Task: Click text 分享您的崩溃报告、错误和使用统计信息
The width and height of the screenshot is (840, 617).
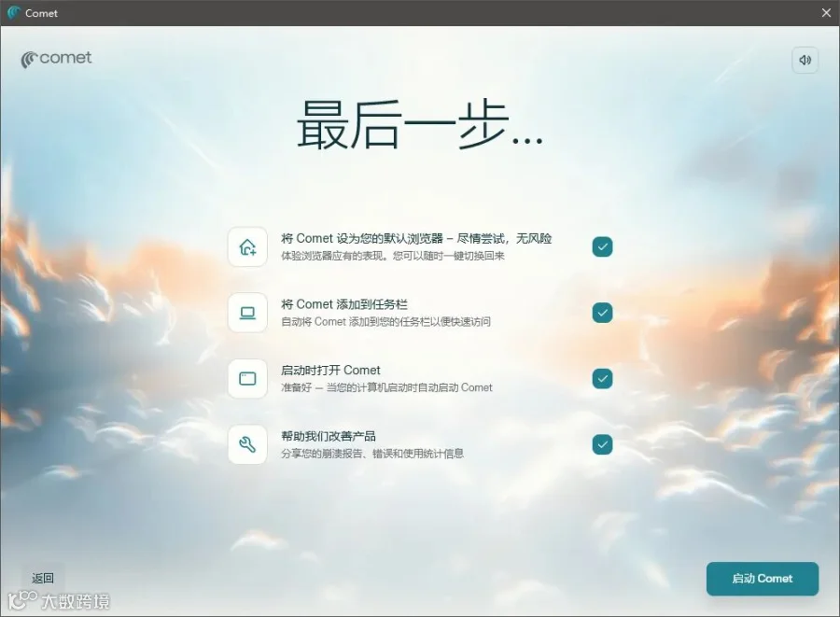Action: pos(372,454)
